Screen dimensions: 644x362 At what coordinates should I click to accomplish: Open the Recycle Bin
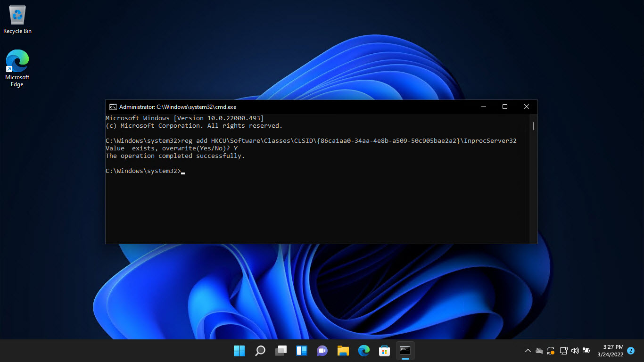coord(17,14)
